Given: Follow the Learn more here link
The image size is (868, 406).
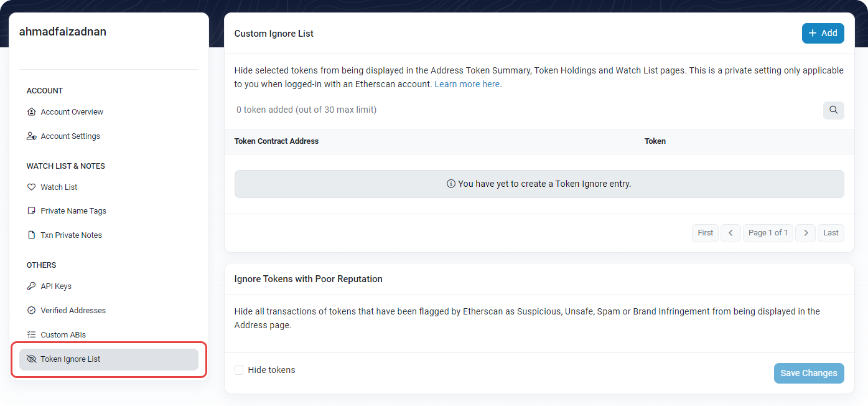Looking at the screenshot, I should tap(468, 84).
